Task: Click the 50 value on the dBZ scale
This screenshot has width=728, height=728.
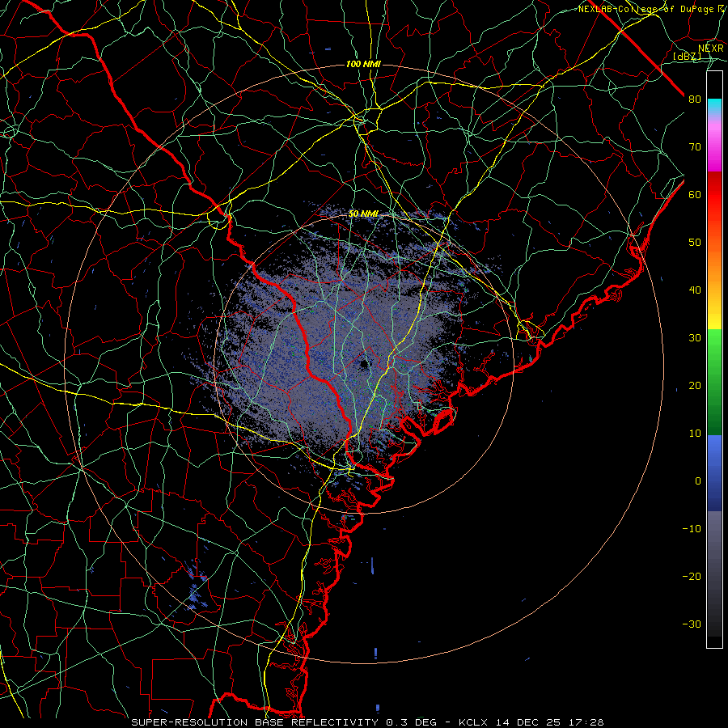Action: click(695, 243)
